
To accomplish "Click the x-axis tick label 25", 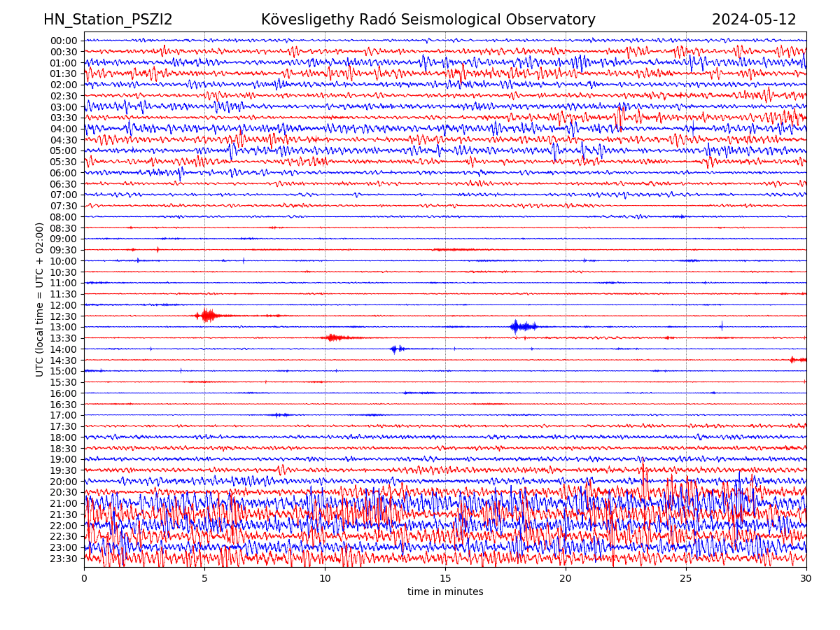I will (686, 579).
